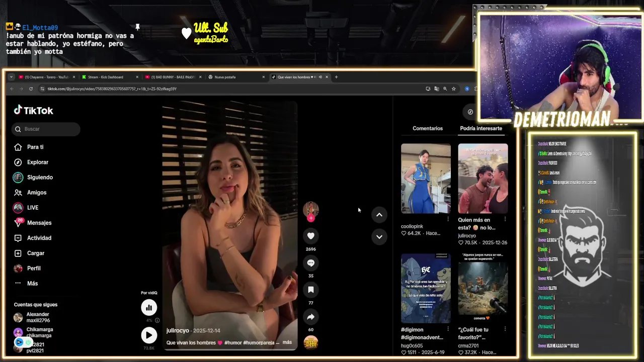Go to the next video with down chevron
This screenshot has height=362, width=644.
pos(379,237)
